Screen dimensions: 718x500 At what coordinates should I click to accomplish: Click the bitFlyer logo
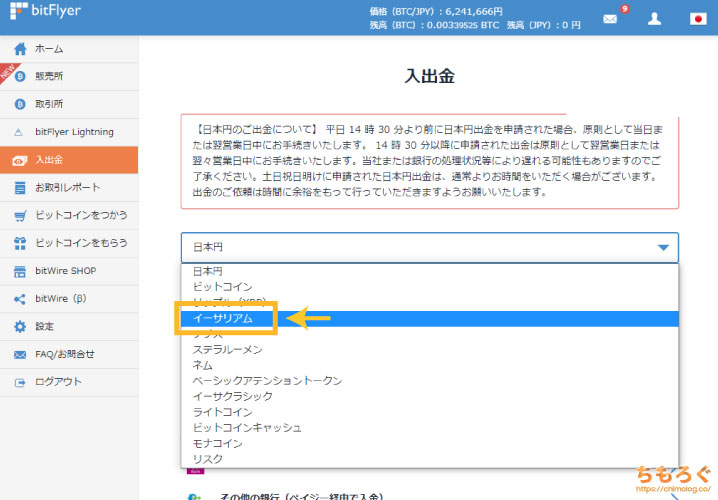[x=45, y=11]
